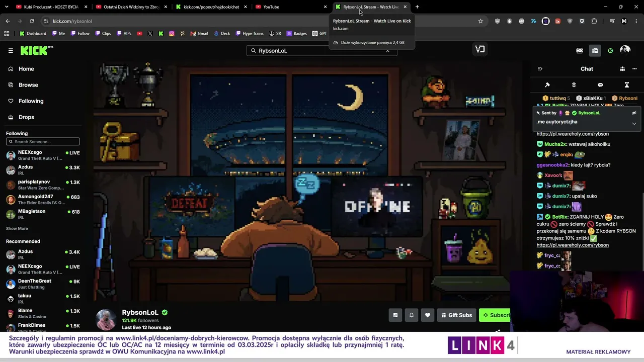Collapse the chat panel
This screenshot has height=362, width=644.
click(540, 69)
